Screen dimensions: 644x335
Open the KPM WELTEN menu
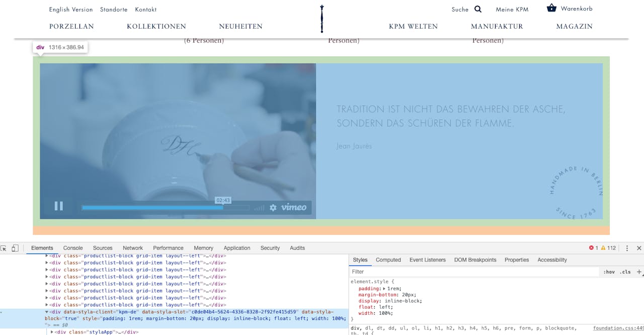pos(414,26)
